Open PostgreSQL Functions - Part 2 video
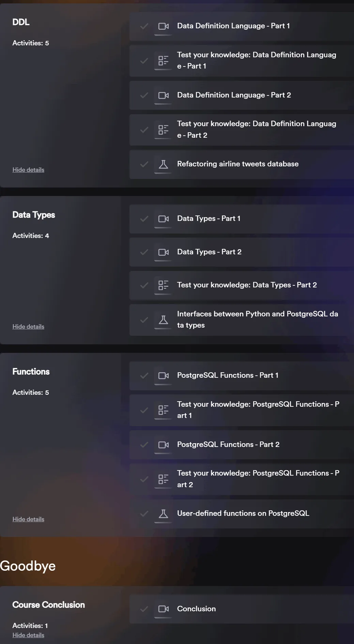The width and height of the screenshot is (354, 644). 242,445
